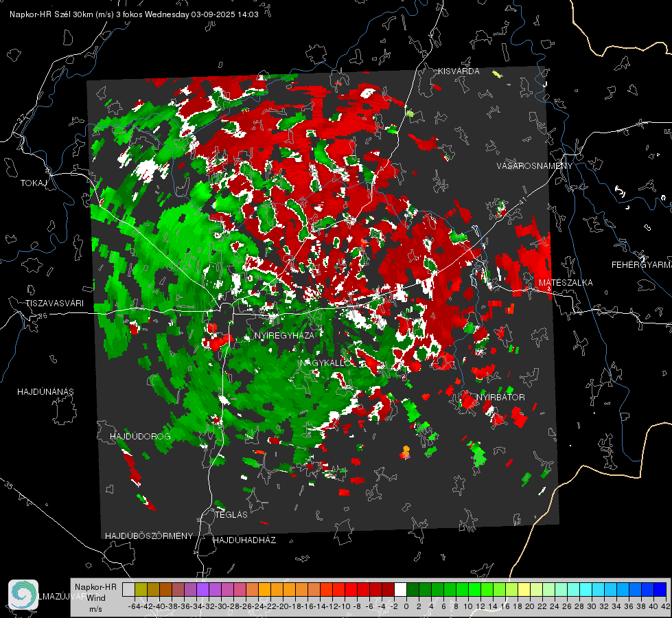
Task: Select the TÉGLÁS town label
Action: tap(231, 515)
